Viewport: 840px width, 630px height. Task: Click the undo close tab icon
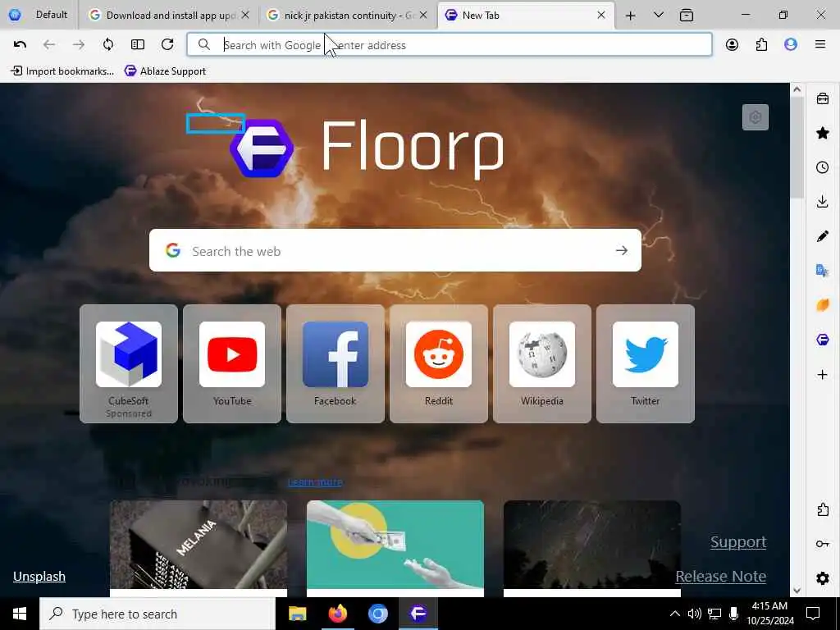click(x=20, y=44)
